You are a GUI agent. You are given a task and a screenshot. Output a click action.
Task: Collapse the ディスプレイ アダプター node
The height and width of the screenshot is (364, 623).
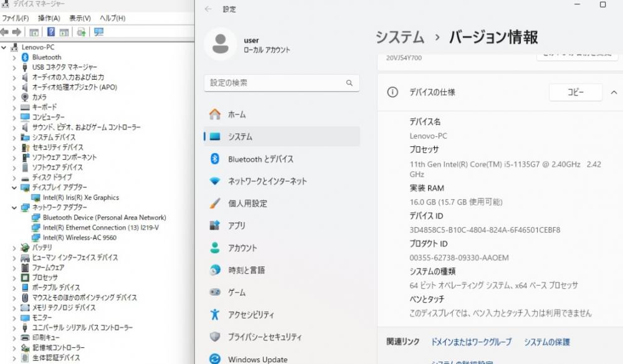pyautogui.click(x=14, y=187)
